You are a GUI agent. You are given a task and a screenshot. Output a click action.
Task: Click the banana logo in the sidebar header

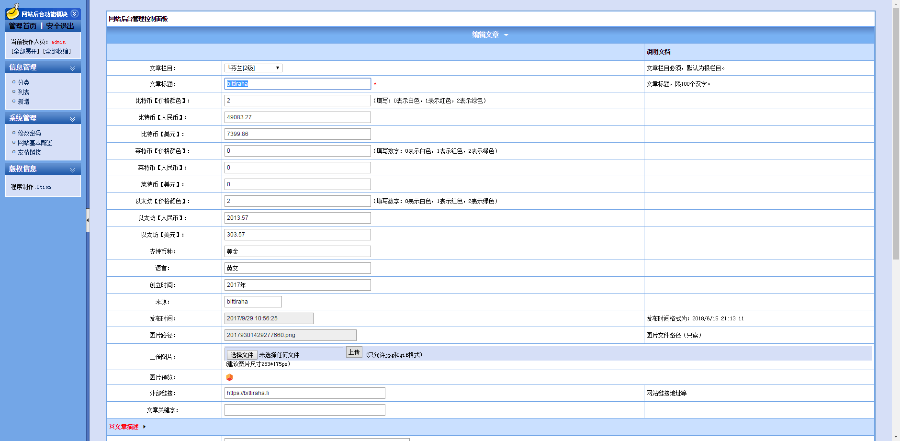click(x=12, y=14)
